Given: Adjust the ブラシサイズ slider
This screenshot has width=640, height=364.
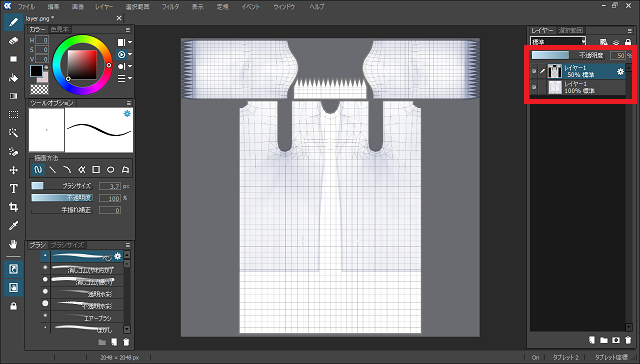Looking at the screenshot, I should pos(62,186).
